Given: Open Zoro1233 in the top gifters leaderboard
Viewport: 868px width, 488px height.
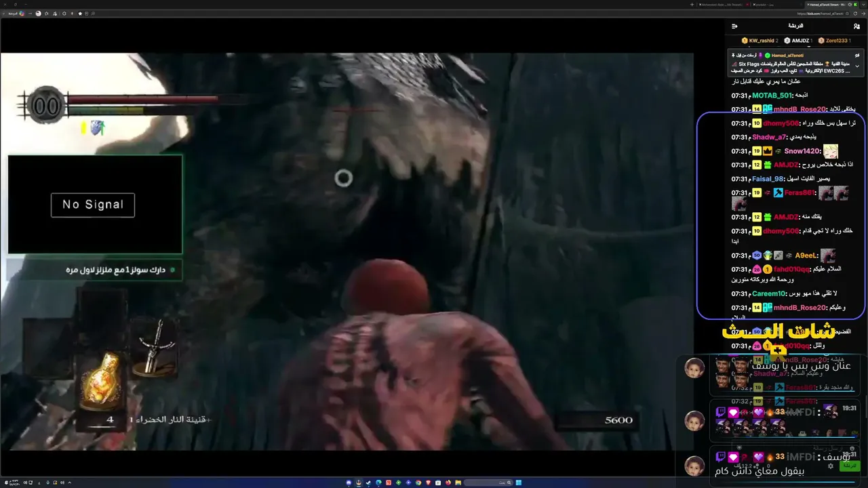Looking at the screenshot, I should click(x=835, y=41).
